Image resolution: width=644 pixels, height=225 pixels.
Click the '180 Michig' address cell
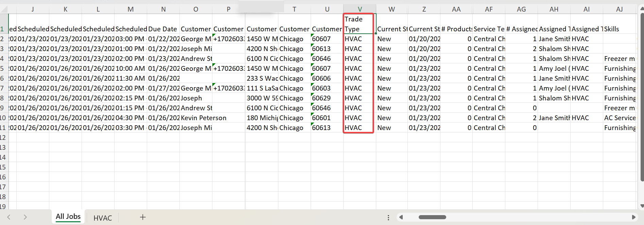262,118
